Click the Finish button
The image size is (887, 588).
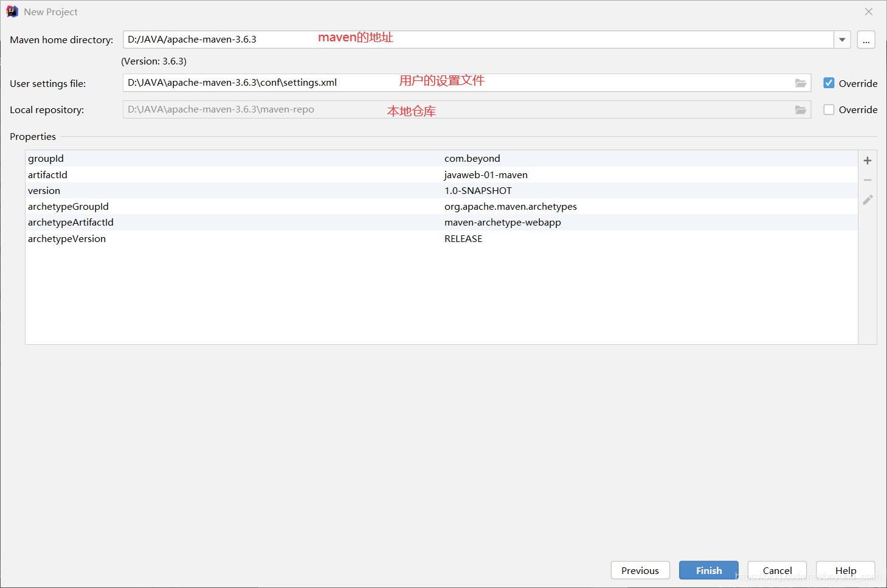click(709, 570)
